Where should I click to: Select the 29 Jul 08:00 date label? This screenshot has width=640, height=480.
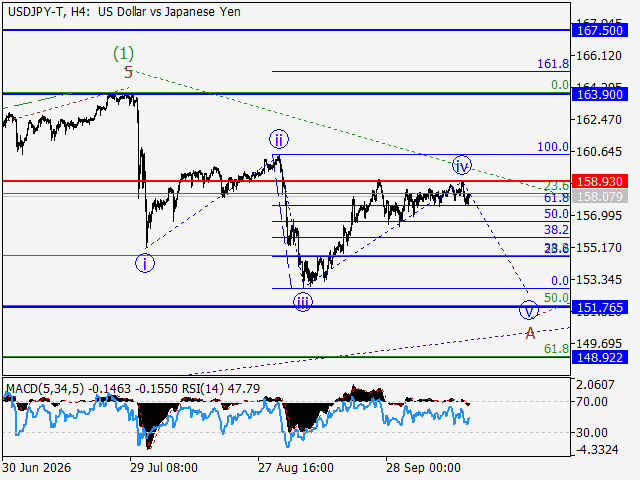click(x=164, y=468)
